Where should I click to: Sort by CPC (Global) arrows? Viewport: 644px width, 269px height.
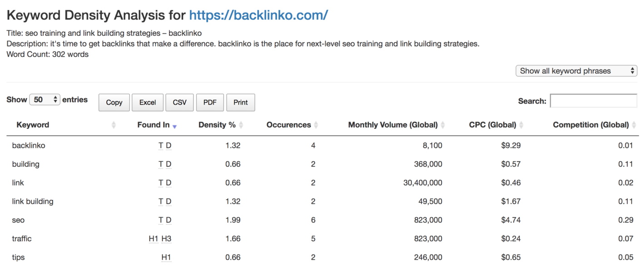coord(521,125)
